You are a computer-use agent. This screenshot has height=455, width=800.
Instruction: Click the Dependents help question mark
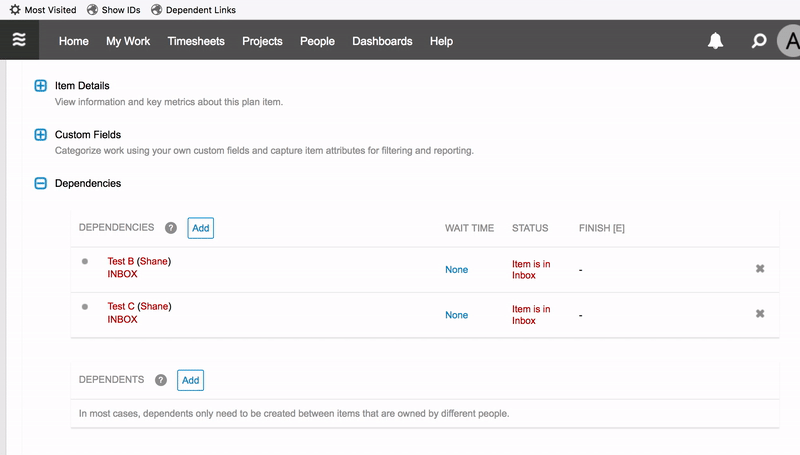tap(161, 380)
